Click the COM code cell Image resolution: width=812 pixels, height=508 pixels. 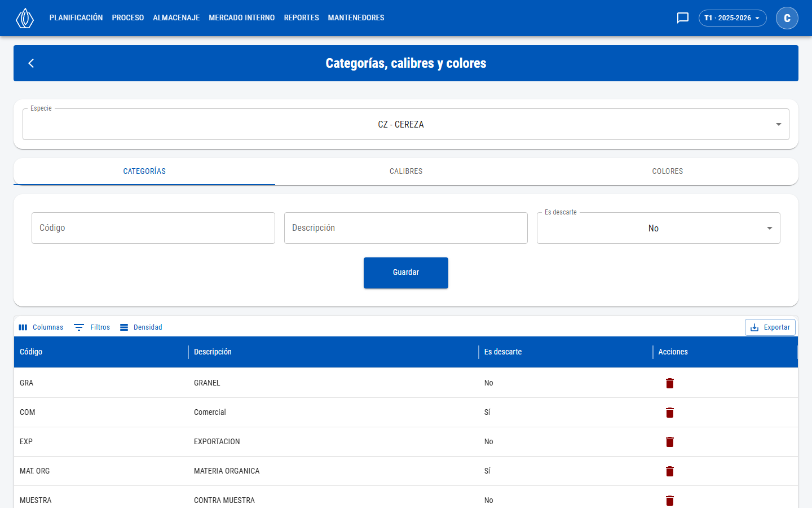coord(101,412)
